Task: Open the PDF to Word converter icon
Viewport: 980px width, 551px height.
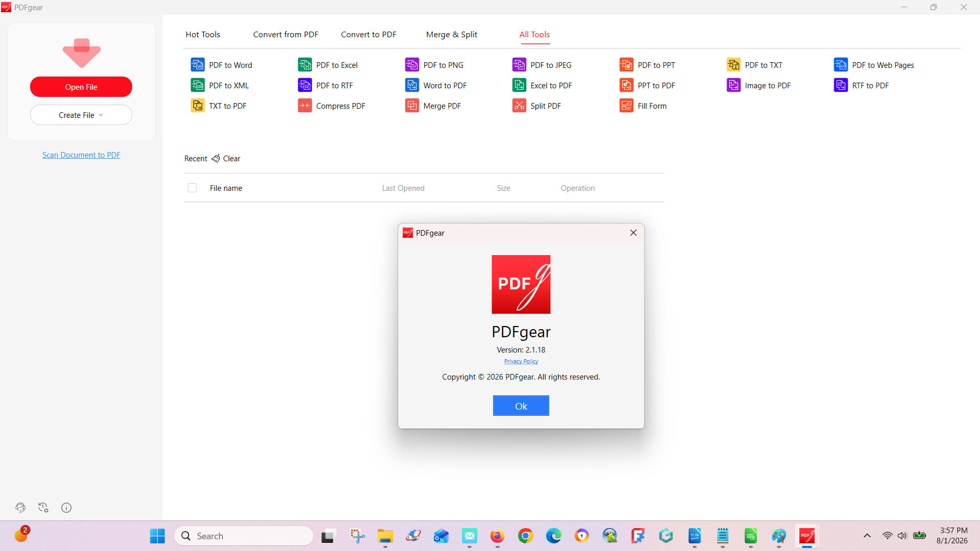Action: (198, 65)
